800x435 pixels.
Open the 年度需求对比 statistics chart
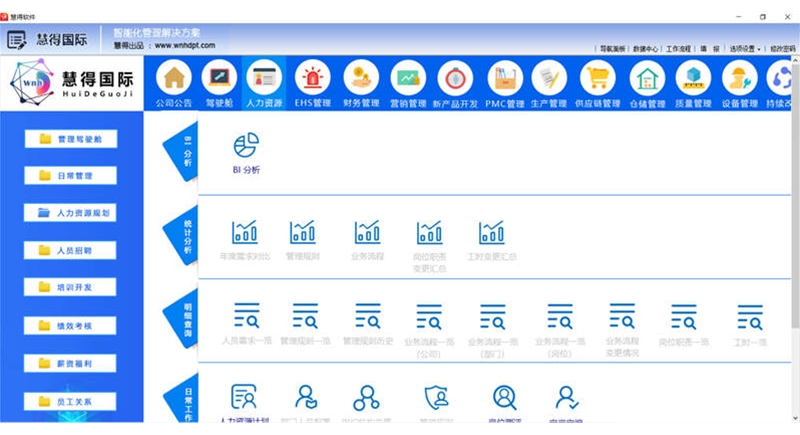(245, 233)
